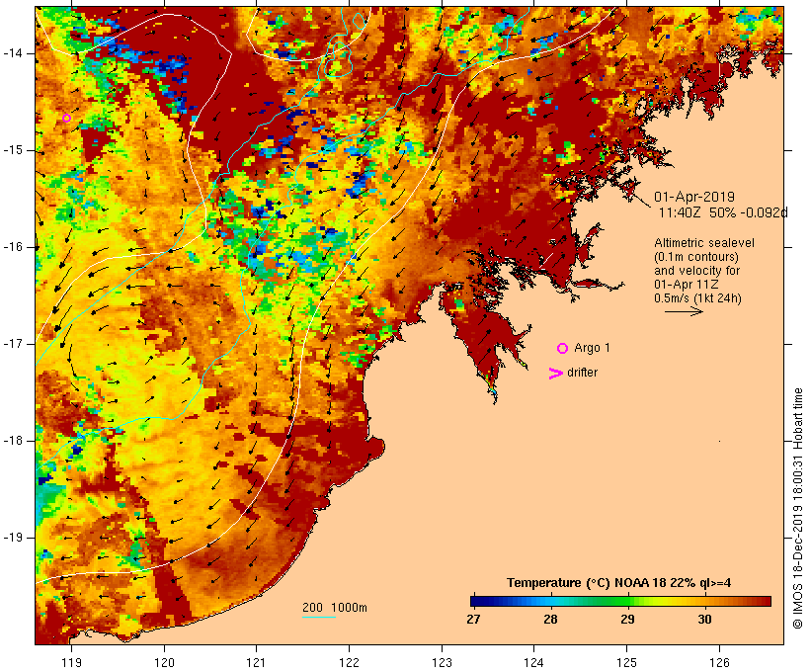This screenshot has width=810, height=672.
Task: Click the longitude label 125
Action: pos(626,663)
